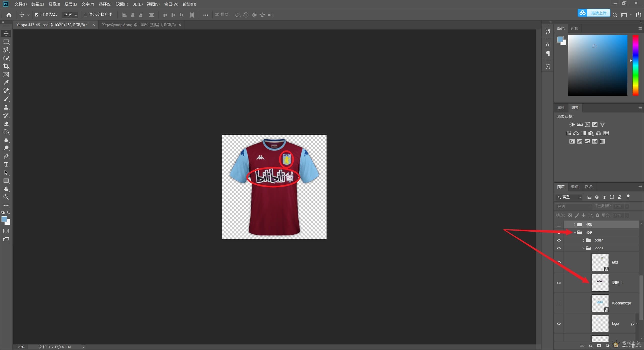Viewport: 644px width, 350px height.
Task: Select the Crop tool
Action: tap(6, 66)
